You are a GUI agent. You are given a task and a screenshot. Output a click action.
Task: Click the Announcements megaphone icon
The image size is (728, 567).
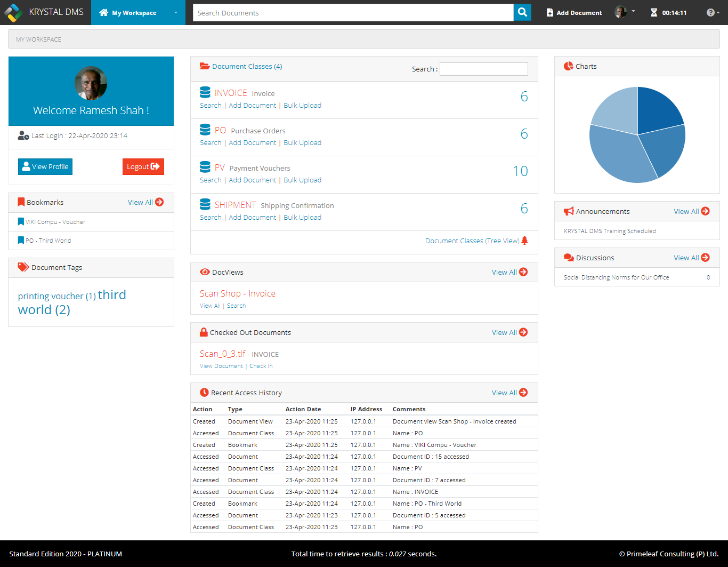[x=569, y=211]
